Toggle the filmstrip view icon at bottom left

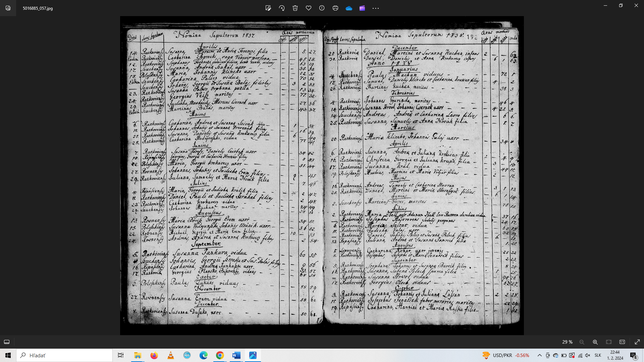pyautogui.click(x=7, y=342)
